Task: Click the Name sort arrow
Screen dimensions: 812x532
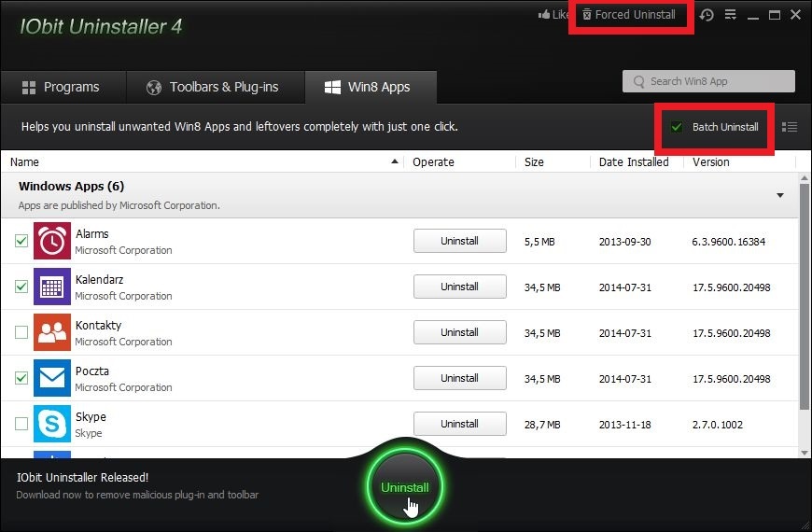Action: (395, 161)
